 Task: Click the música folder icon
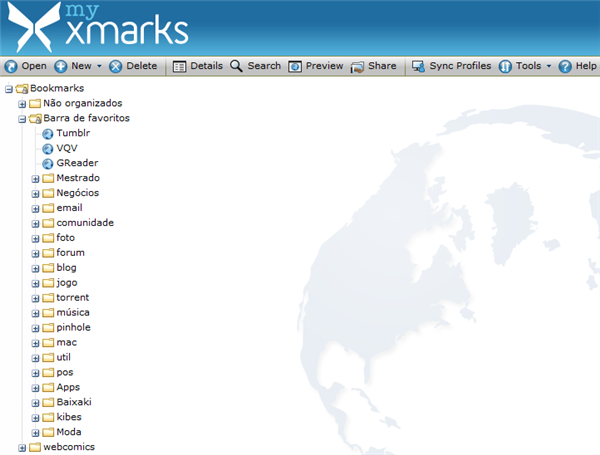click(x=48, y=313)
